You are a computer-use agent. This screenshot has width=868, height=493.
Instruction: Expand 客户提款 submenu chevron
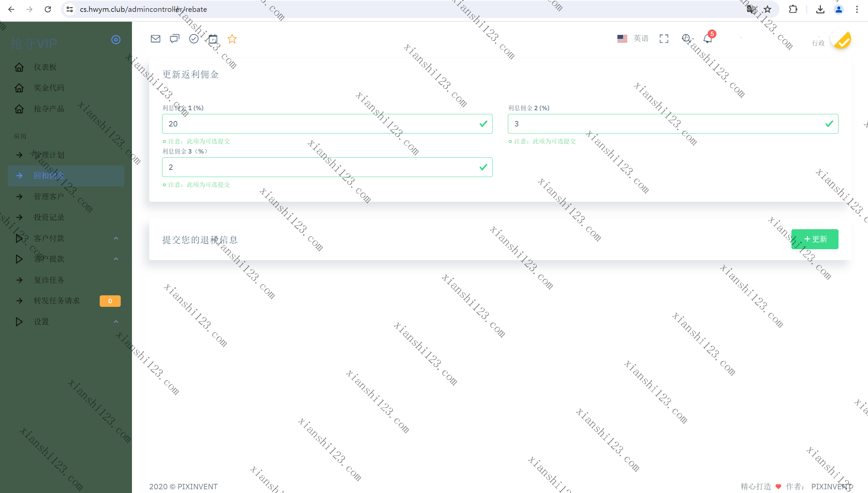click(x=116, y=259)
